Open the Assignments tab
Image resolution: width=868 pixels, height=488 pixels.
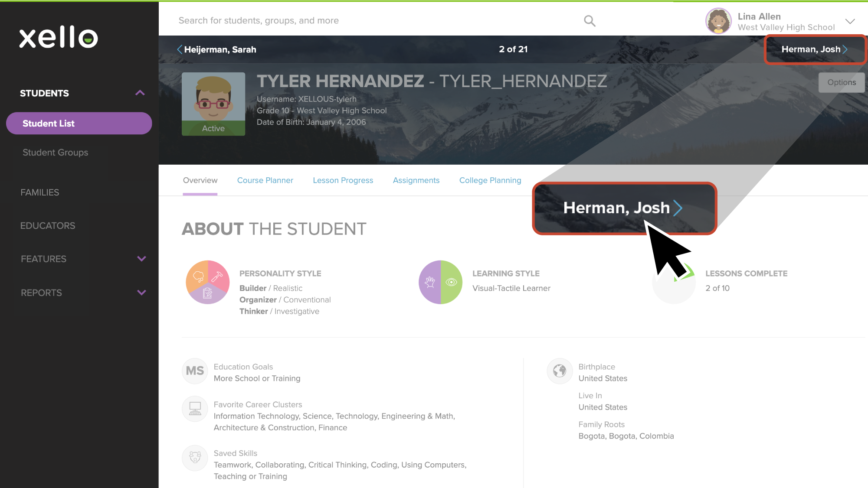[x=416, y=180]
